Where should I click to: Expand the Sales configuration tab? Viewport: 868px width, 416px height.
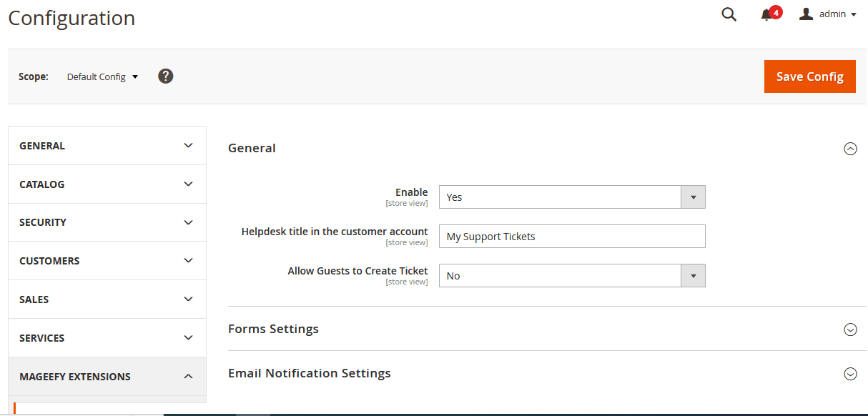(107, 299)
